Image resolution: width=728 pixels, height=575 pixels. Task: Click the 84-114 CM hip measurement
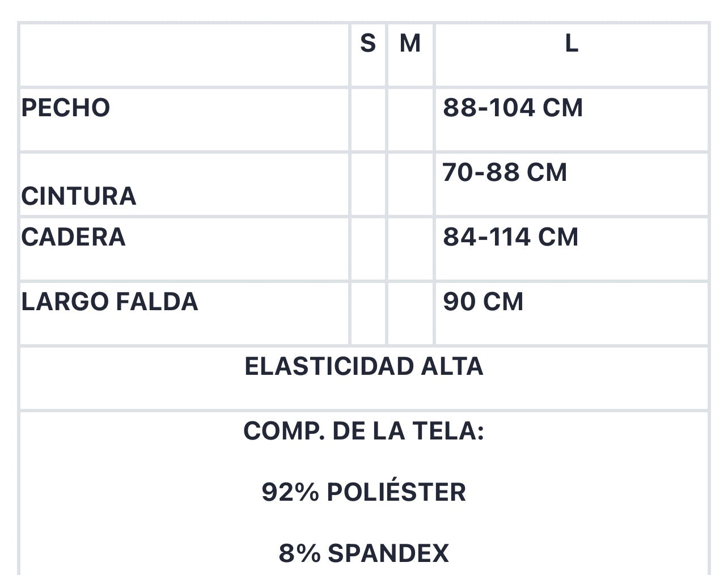tap(511, 237)
